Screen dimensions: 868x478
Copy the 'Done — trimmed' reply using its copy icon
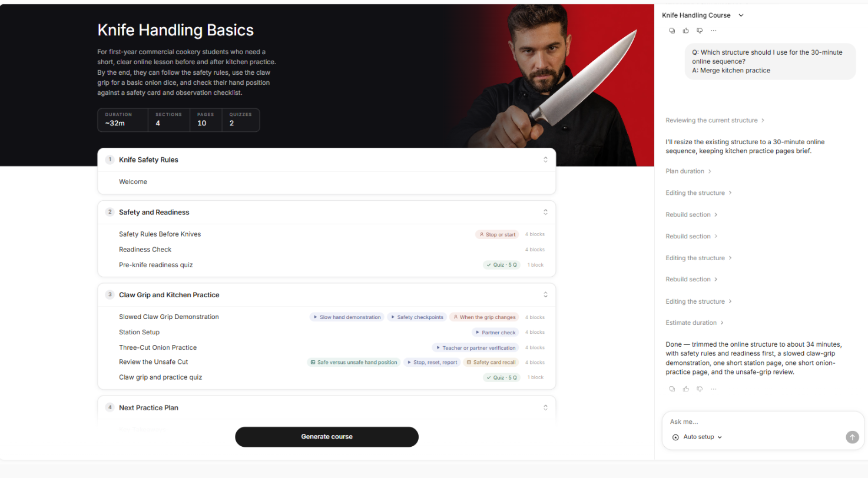[672, 389]
